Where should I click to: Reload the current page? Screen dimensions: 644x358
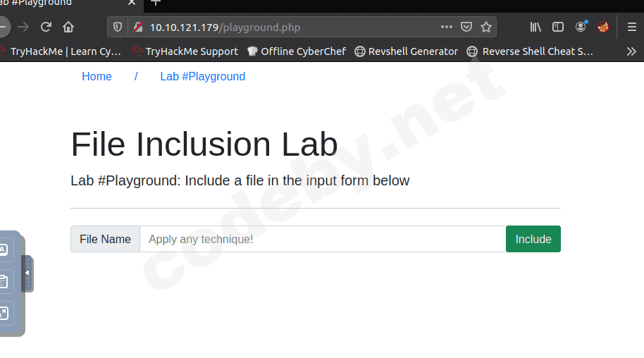pos(46,27)
